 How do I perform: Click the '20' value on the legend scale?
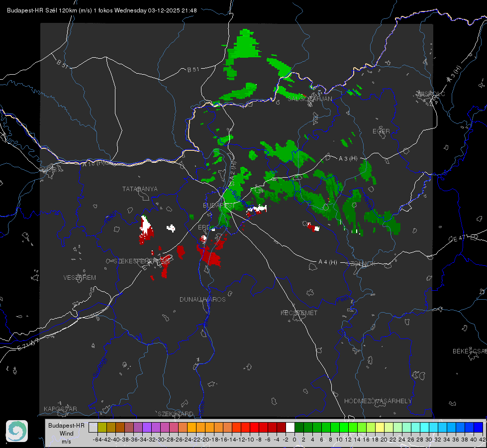(x=384, y=440)
